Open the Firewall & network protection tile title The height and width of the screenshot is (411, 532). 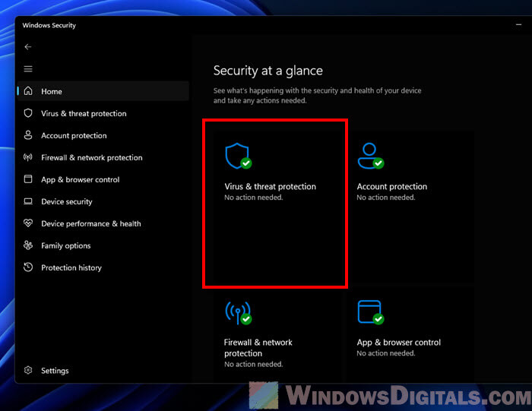coord(258,348)
